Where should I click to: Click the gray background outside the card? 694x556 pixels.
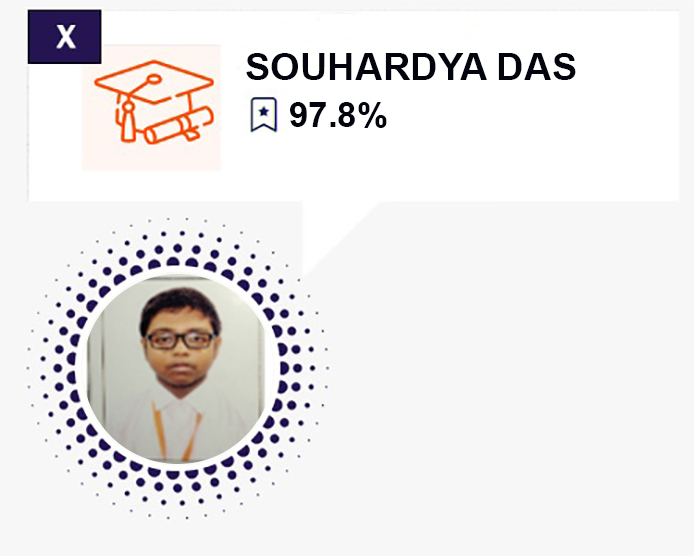pos(500,400)
